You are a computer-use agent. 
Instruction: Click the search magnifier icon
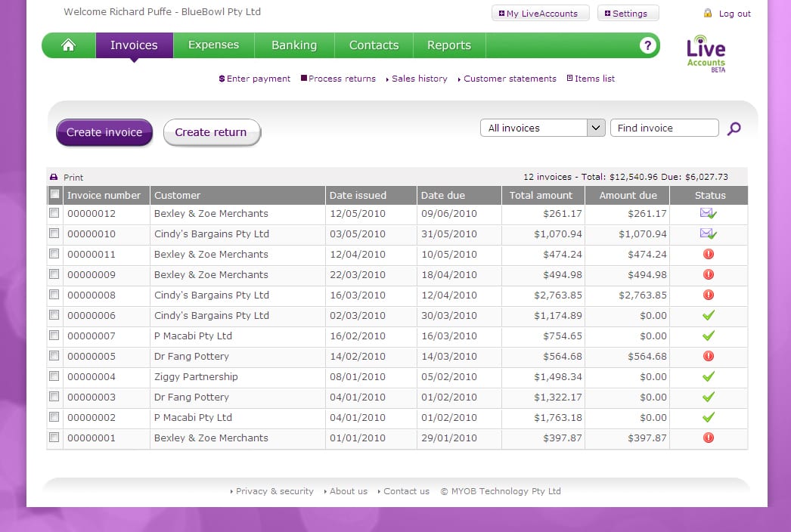point(734,128)
